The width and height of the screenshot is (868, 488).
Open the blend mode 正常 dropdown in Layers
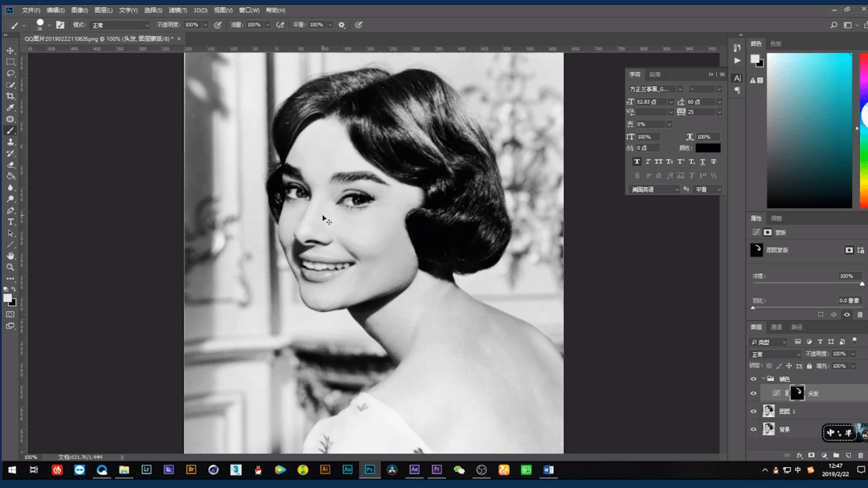775,354
